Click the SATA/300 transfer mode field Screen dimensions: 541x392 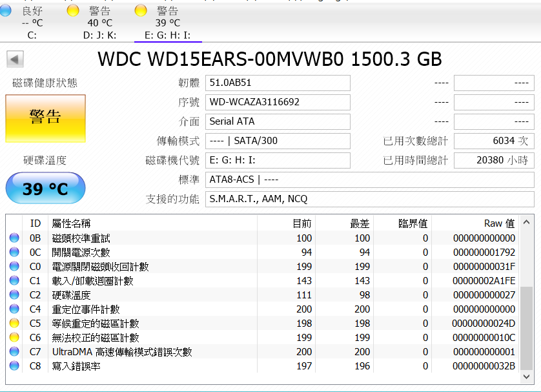(278, 141)
